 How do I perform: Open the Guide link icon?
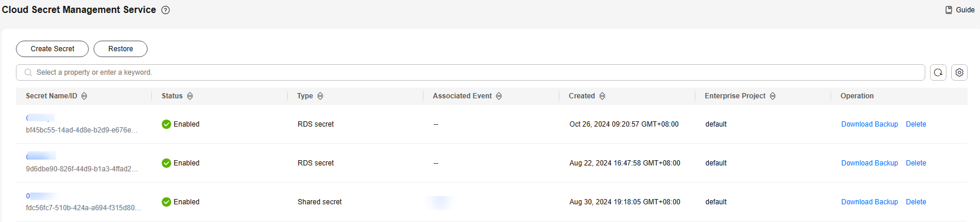tap(949, 10)
